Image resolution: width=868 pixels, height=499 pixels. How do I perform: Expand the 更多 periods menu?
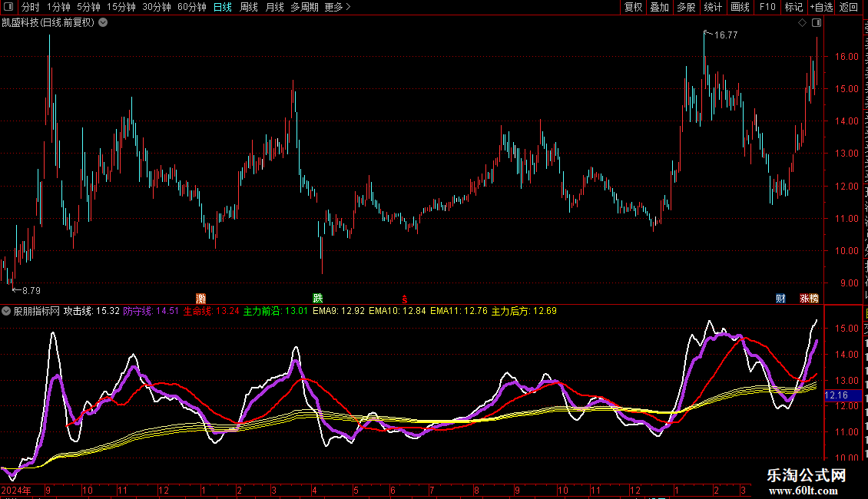[338, 7]
